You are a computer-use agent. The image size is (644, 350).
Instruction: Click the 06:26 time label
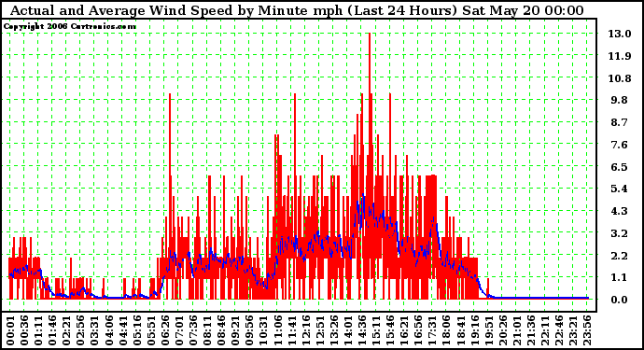pos(164,330)
